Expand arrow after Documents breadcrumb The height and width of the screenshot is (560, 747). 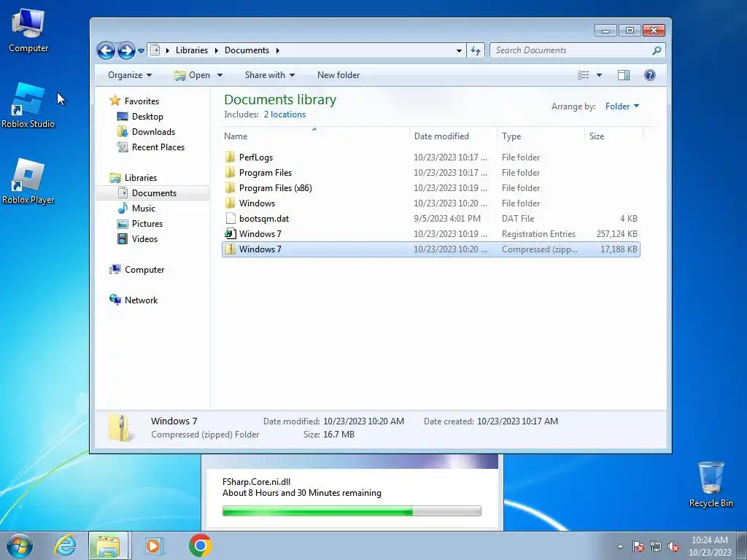point(277,50)
